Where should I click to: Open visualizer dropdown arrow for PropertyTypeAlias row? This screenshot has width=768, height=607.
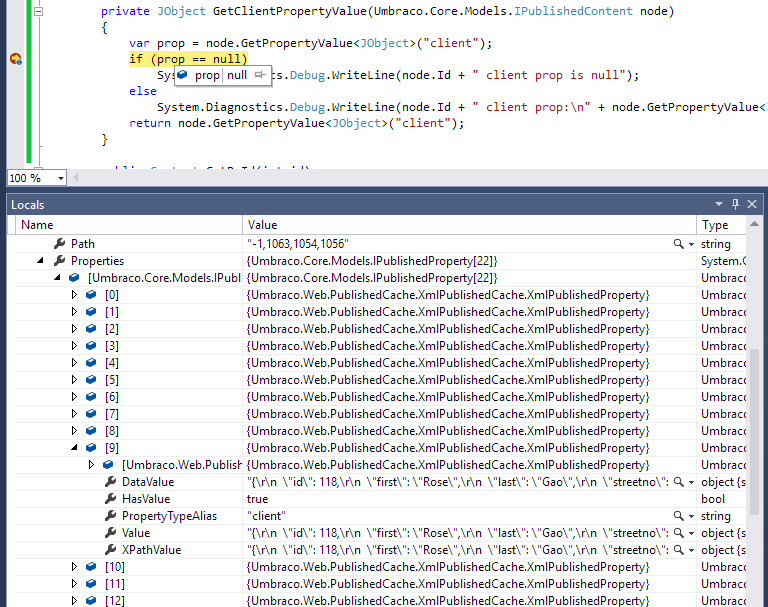point(691,516)
